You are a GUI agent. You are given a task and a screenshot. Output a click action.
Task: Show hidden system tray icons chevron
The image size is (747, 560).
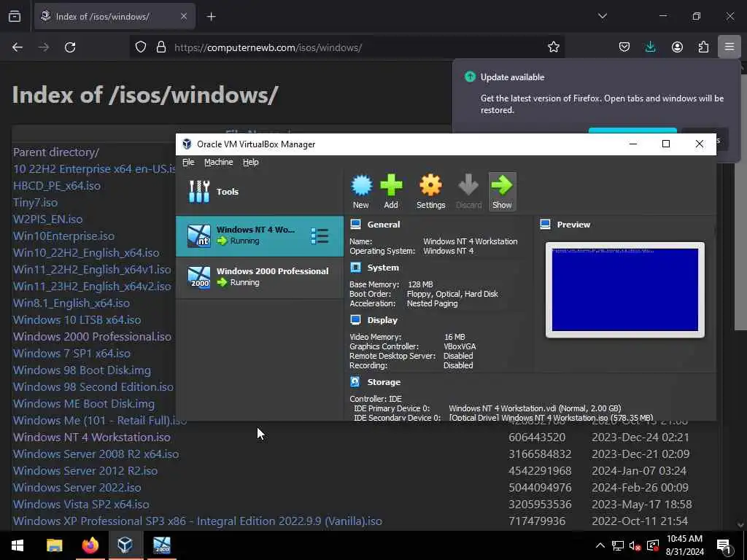600,545
